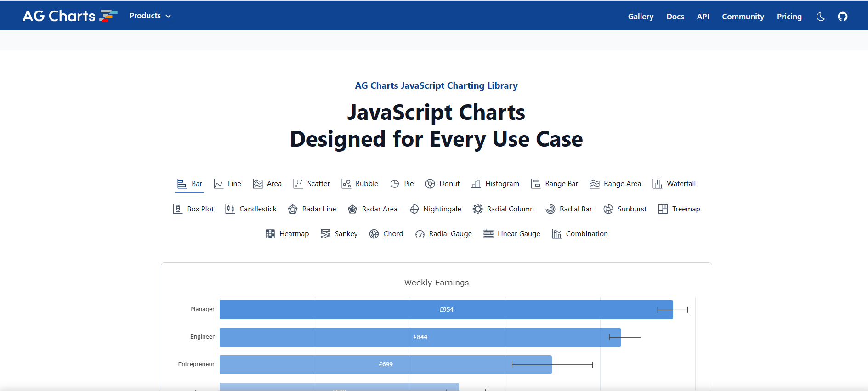Open the Products dropdown menu
Image resolution: width=868 pixels, height=391 pixels.
point(150,16)
